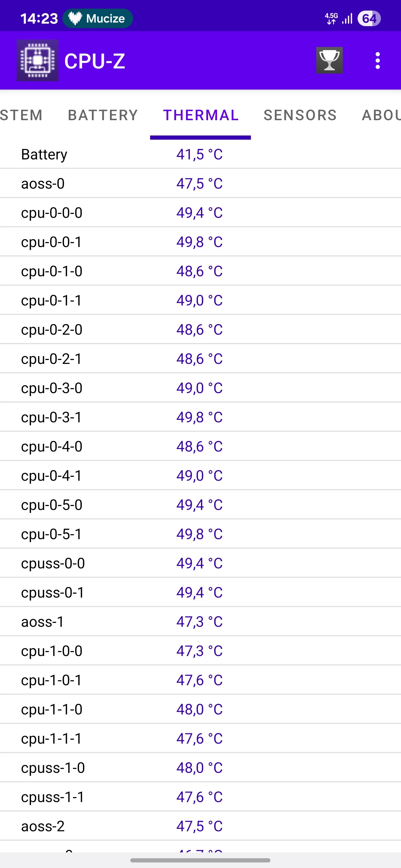The width and height of the screenshot is (401, 868).
Task: Tap the 14:23 clock in status bar
Action: 39,19
